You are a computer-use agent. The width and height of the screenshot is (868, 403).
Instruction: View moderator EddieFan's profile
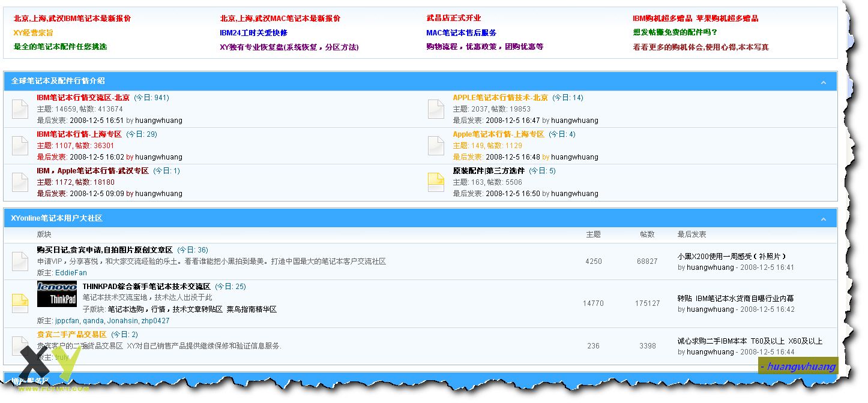(71, 273)
